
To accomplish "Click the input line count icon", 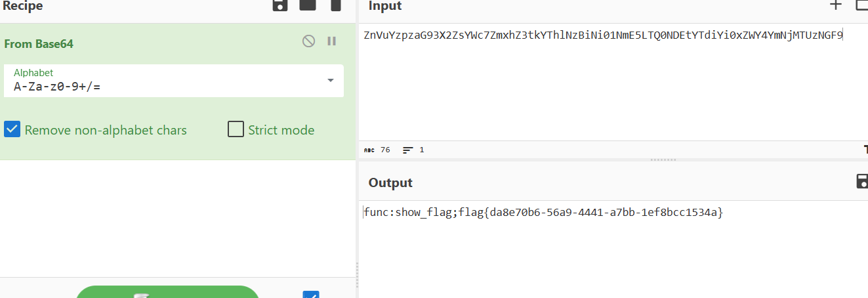I will pos(408,150).
